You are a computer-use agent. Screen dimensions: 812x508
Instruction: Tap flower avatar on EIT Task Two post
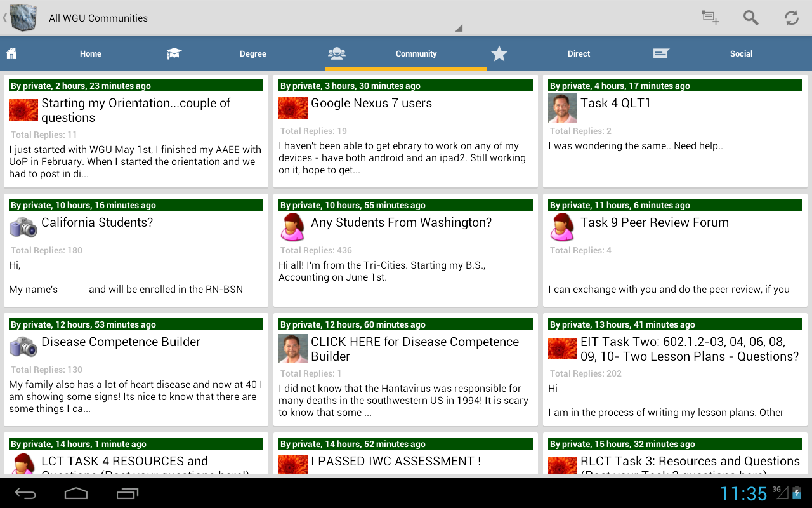563,348
